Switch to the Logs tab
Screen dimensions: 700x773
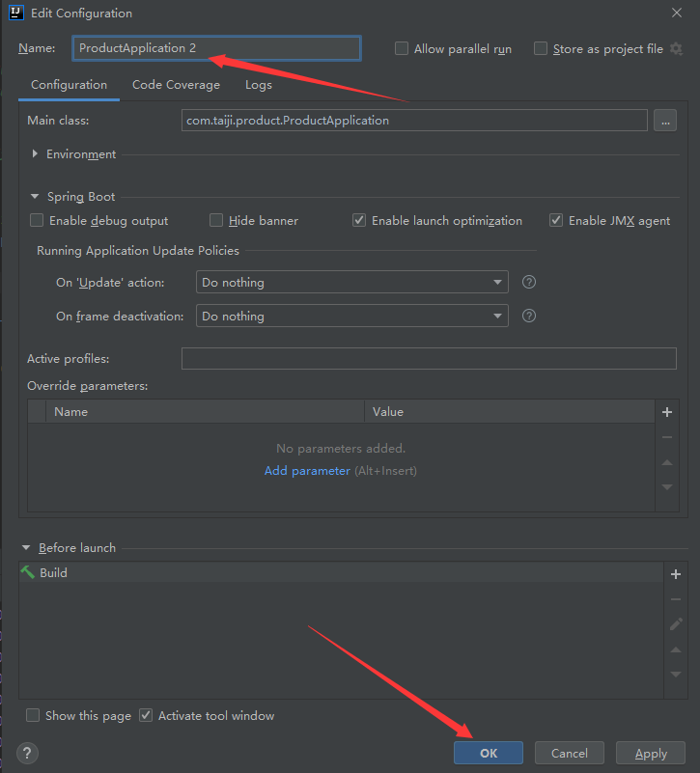coord(258,85)
